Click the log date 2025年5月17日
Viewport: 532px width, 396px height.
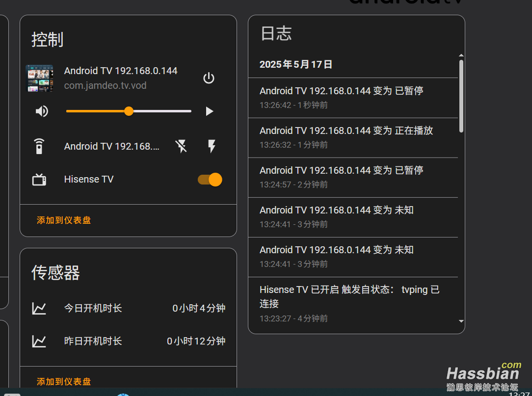tap(296, 64)
